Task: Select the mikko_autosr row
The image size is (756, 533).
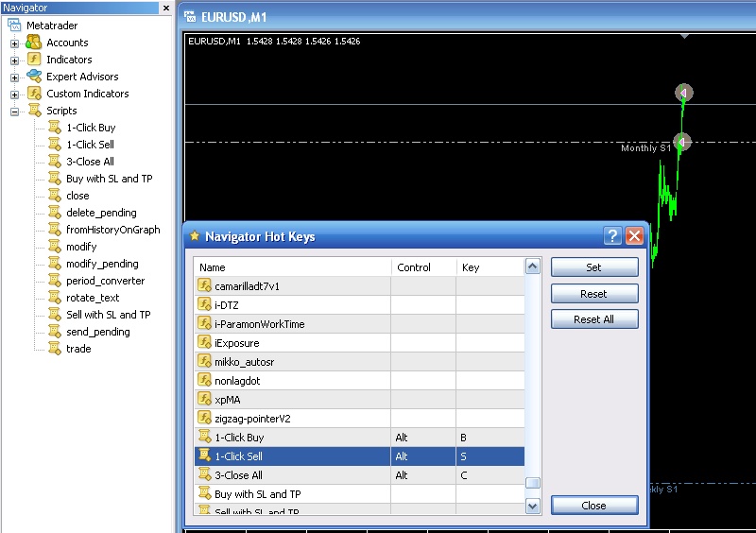Action: click(x=359, y=361)
